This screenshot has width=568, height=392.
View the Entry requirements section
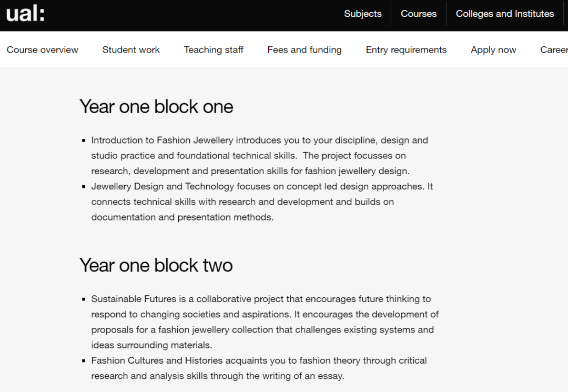tap(406, 49)
